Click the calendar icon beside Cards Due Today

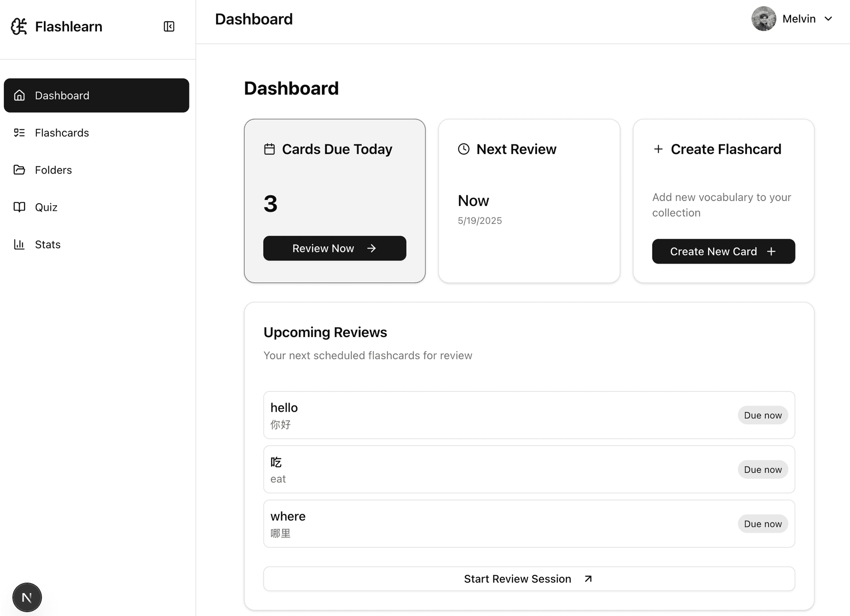click(x=270, y=149)
